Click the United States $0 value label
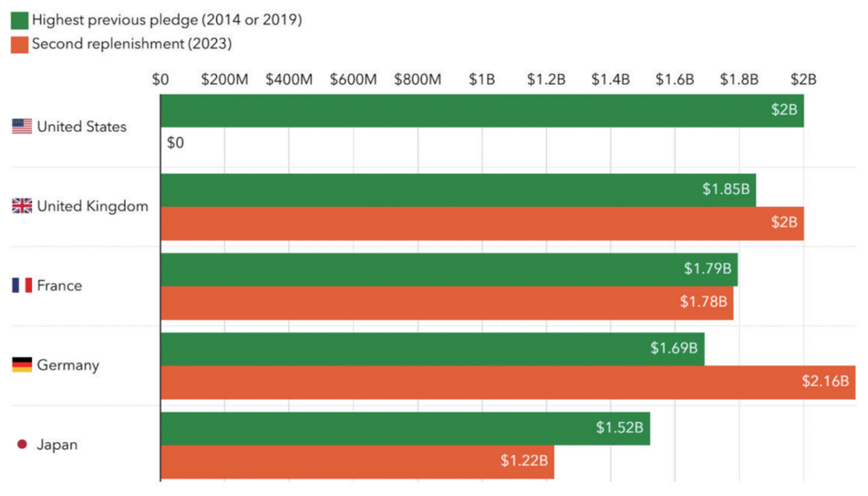Viewport: 868px width, 496px height. [x=175, y=143]
